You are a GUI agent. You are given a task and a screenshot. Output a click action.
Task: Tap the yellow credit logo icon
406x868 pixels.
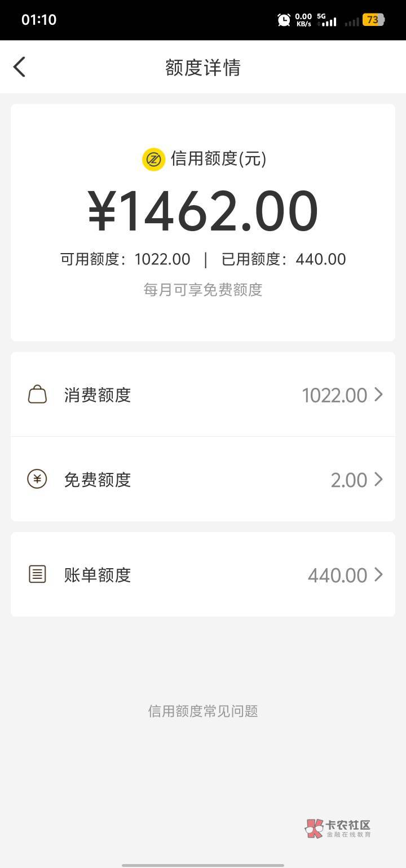[153, 160]
